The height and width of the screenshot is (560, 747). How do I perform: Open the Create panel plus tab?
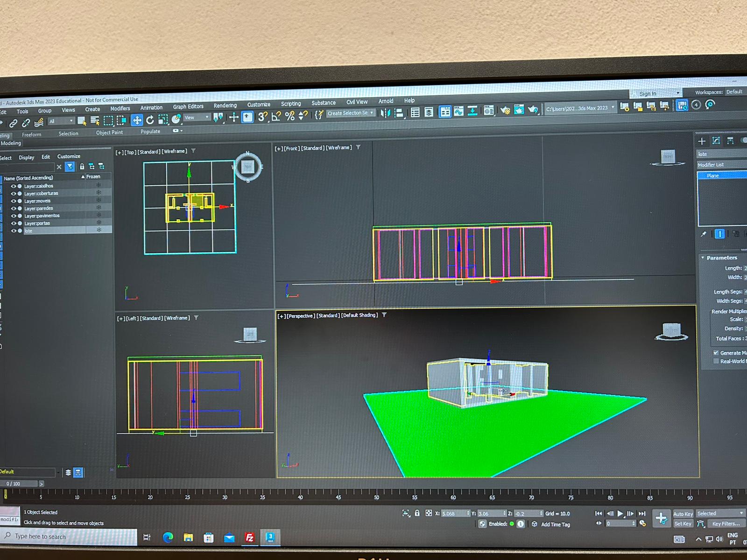pos(702,141)
